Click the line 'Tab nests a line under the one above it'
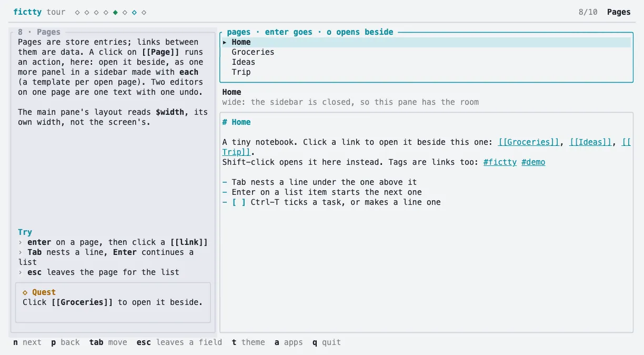The width and height of the screenshot is (644, 355). (x=324, y=182)
